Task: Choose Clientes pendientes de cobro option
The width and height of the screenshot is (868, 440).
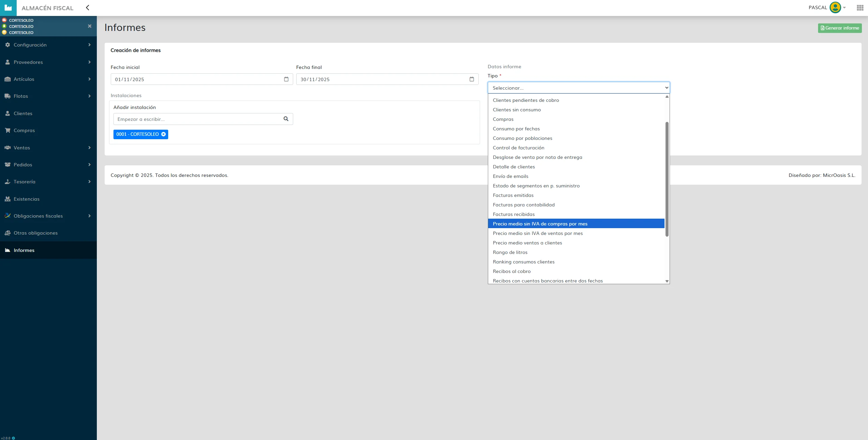Action: [576, 100]
